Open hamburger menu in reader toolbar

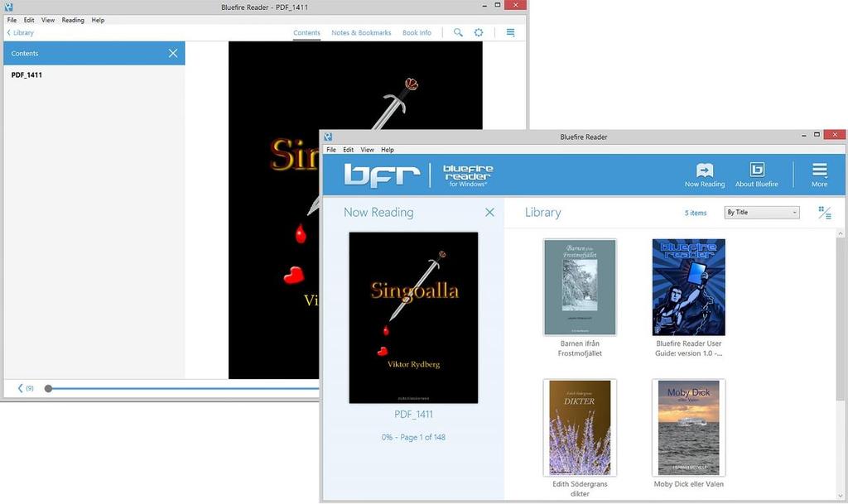pos(510,32)
